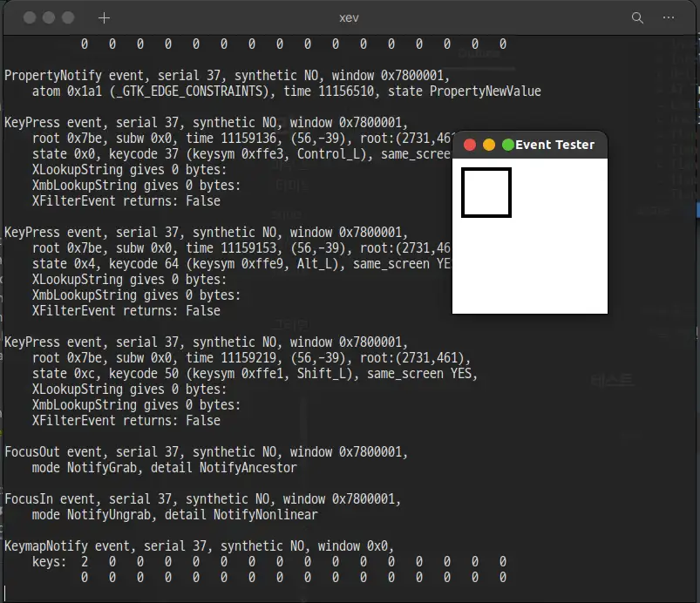The image size is (700, 603).
Task: Click mode NotifyGrab, detail NotifyAncestor line
Action: pos(164,468)
